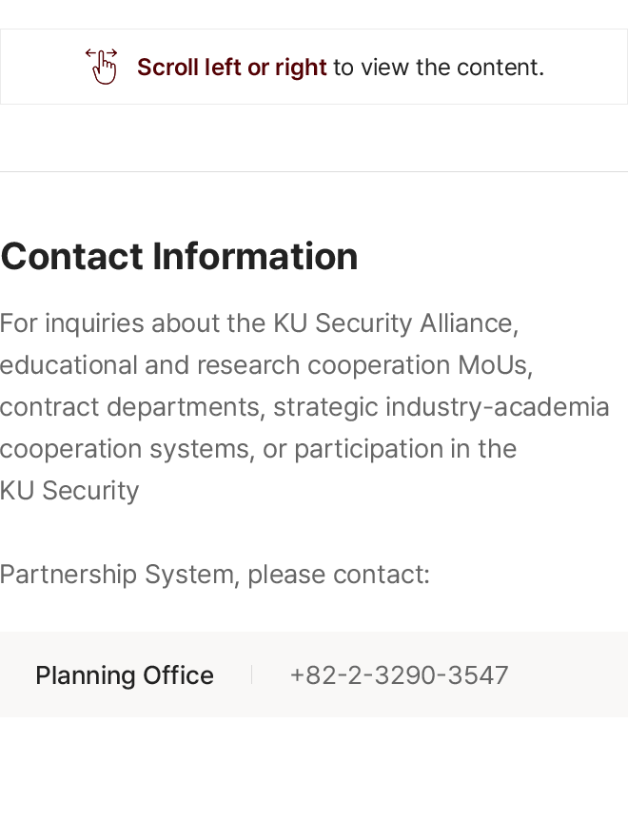This screenshot has height=840, width=628.
Task: Click the "Planning Office" label
Action: pyautogui.click(x=125, y=675)
